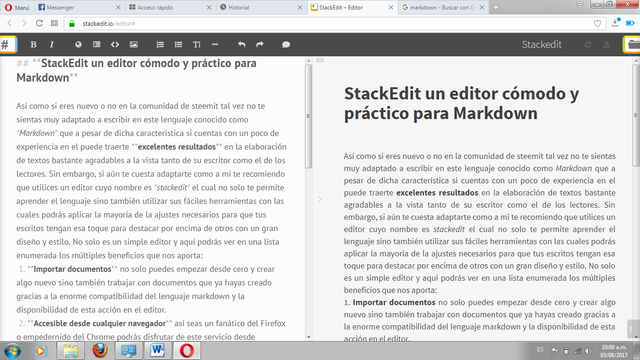The height and width of the screenshot is (360, 640).
Task: Undo the last edit
Action: 242,44
